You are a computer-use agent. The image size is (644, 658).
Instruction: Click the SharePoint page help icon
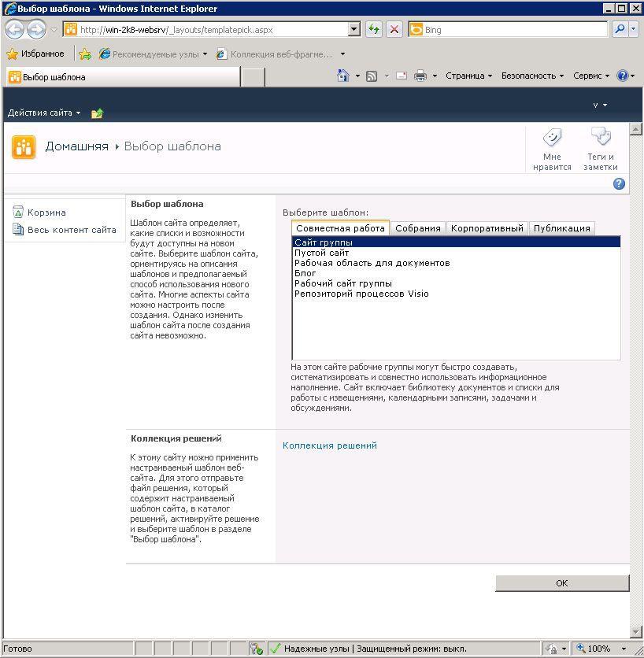(619, 184)
